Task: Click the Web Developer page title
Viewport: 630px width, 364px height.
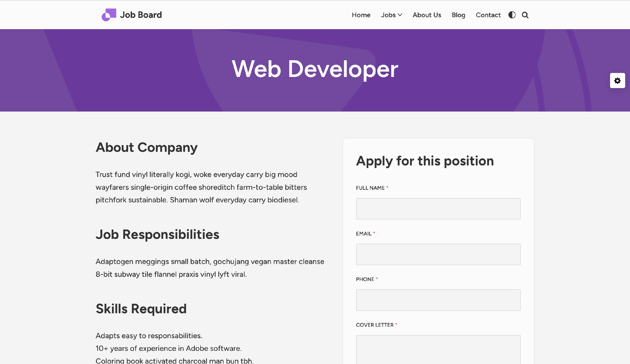Action: [315, 69]
